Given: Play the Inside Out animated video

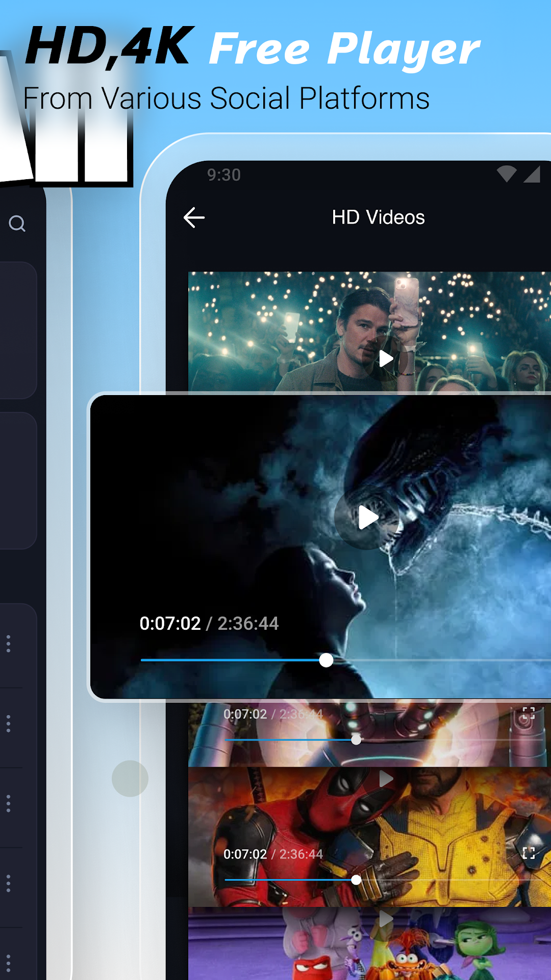Looking at the screenshot, I should pyautogui.click(x=386, y=919).
